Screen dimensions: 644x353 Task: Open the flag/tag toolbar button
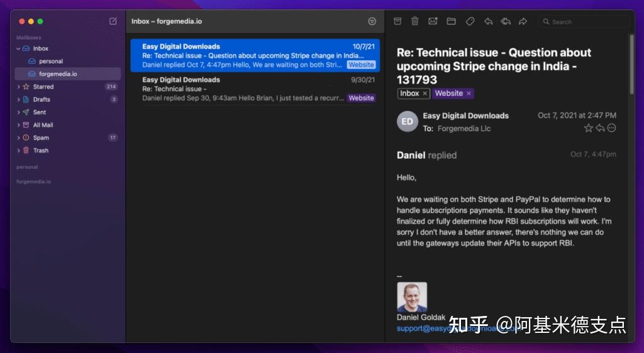point(470,21)
